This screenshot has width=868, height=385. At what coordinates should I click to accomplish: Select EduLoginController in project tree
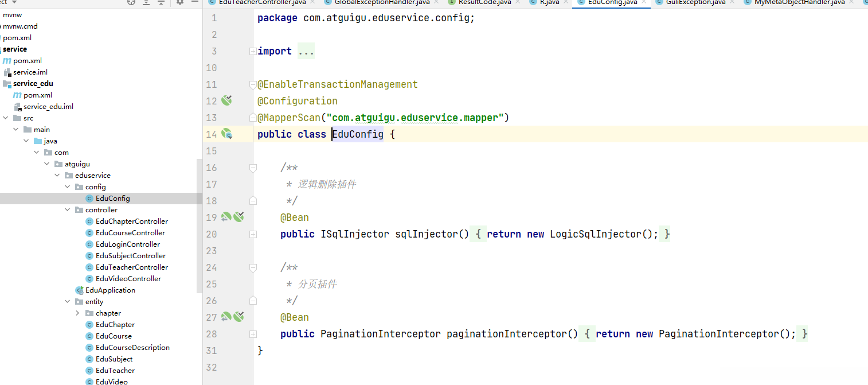click(x=128, y=244)
